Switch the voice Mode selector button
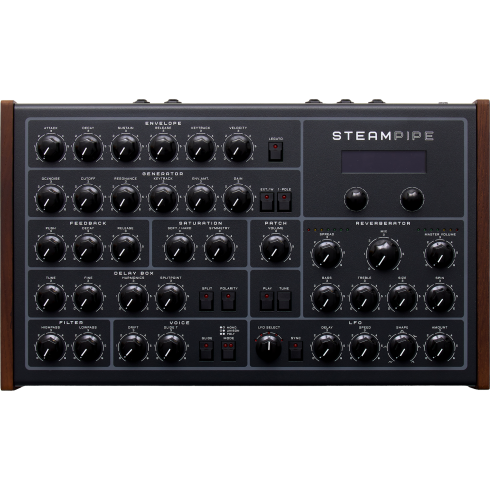 coord(228,351)
